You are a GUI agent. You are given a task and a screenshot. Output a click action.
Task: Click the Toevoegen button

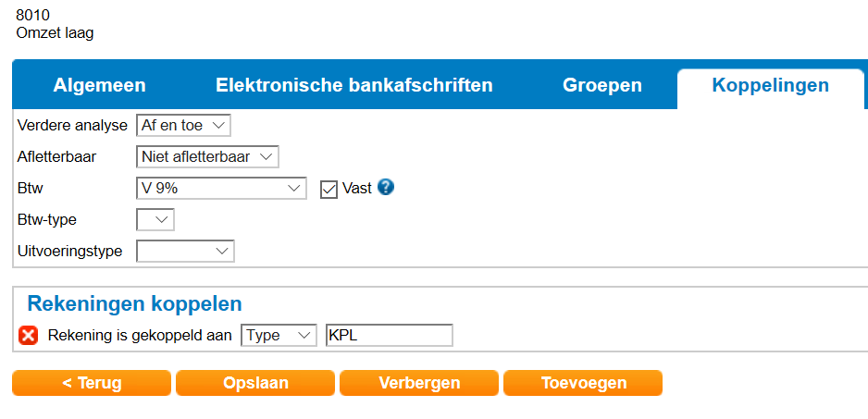(x=584, y=383)
